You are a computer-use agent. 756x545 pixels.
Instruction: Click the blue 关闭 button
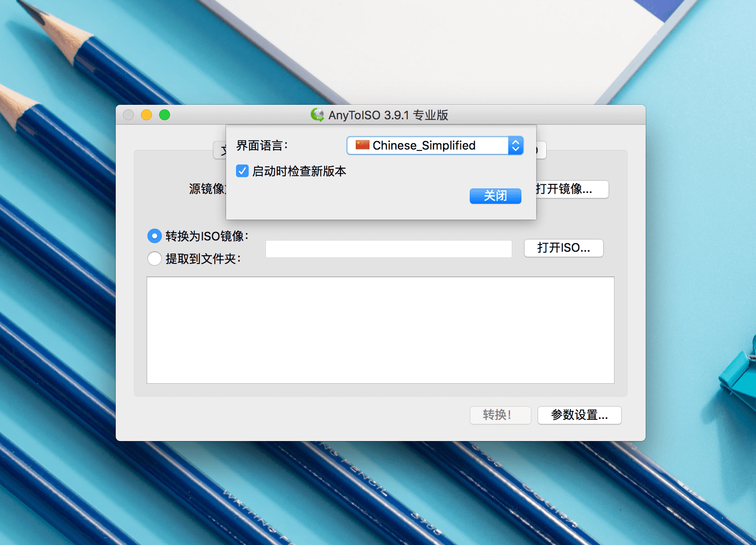pos(496,196)
